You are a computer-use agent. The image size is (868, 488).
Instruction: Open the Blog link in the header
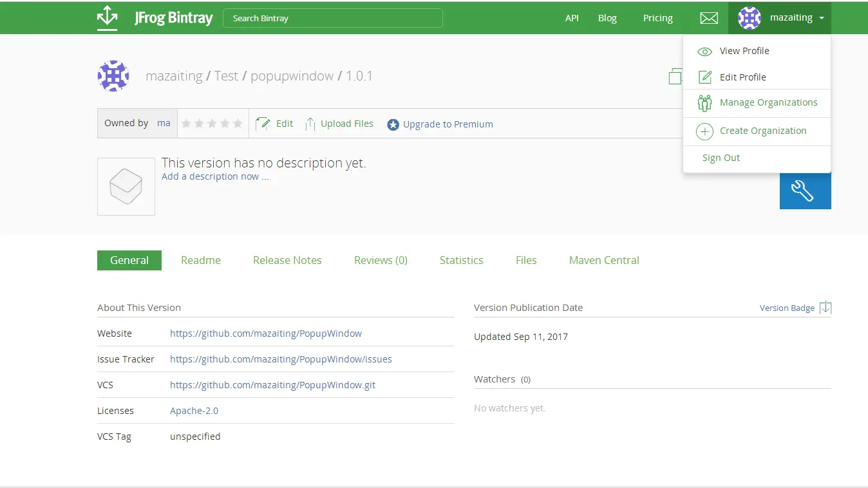point(607,18)
